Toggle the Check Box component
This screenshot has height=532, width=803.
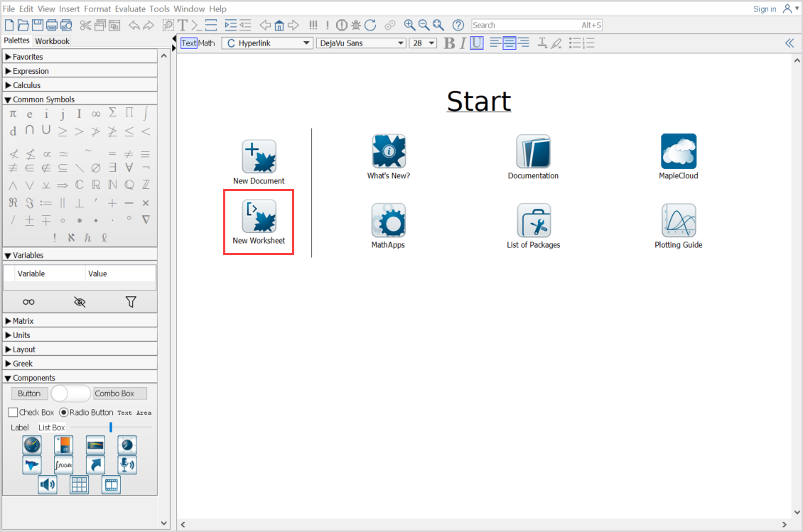coord(14,413)
